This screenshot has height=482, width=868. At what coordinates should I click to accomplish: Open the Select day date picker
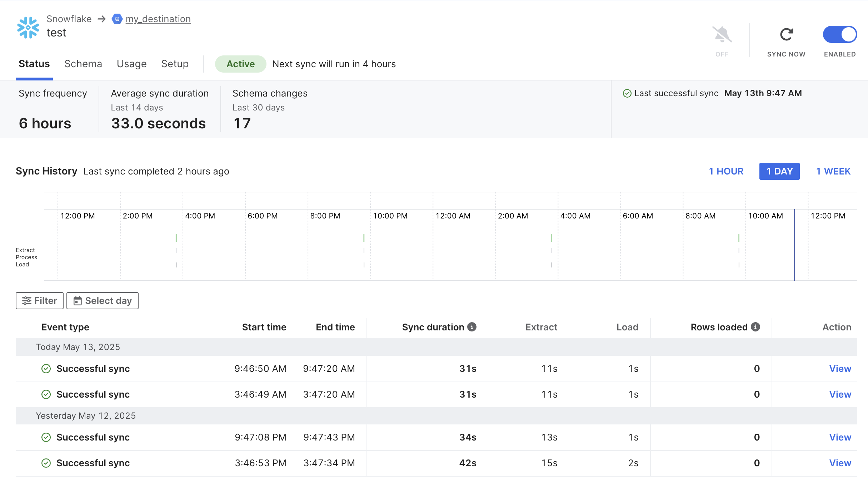tap(103, 301)
